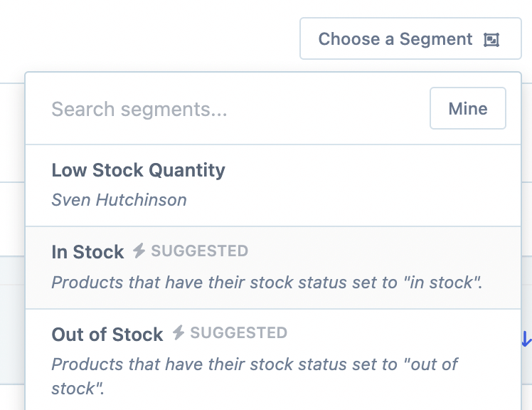Click the In Stock title text
Image resolution: width=532 pixels, height=410 pixels.
[x=87, y=251]
